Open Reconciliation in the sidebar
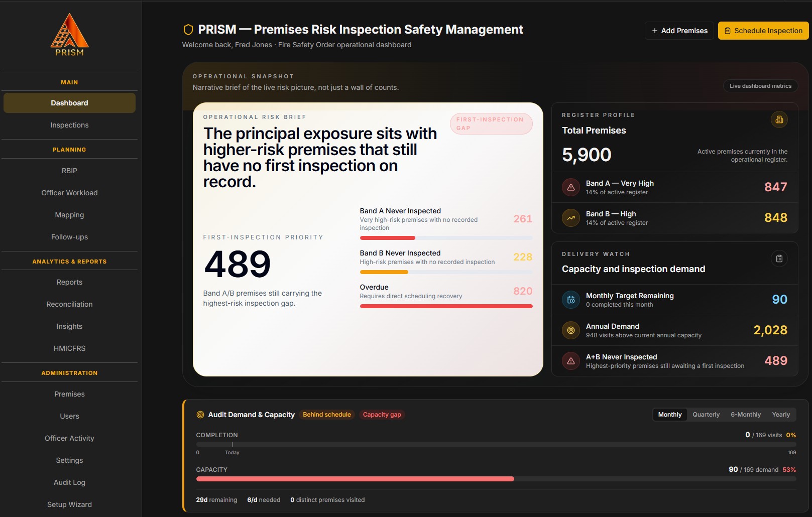This screenshot has height=517, width=812. point(69,304)
